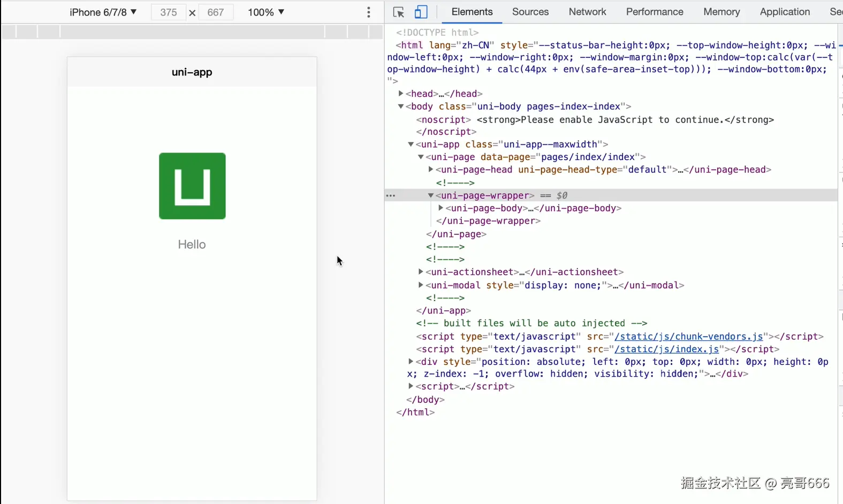Select the closing uni-page-wrapper tag
This screenshot has width=843, height=504.
click(488, 221)
